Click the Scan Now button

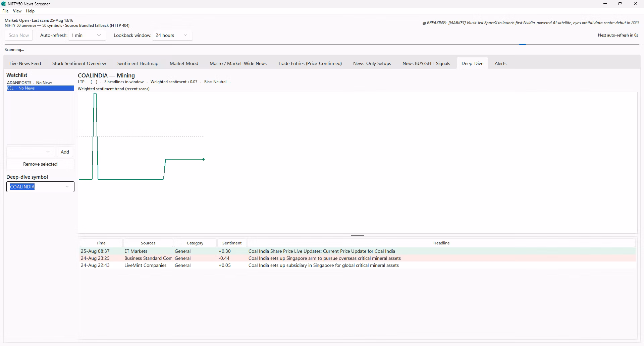[19, 35]
